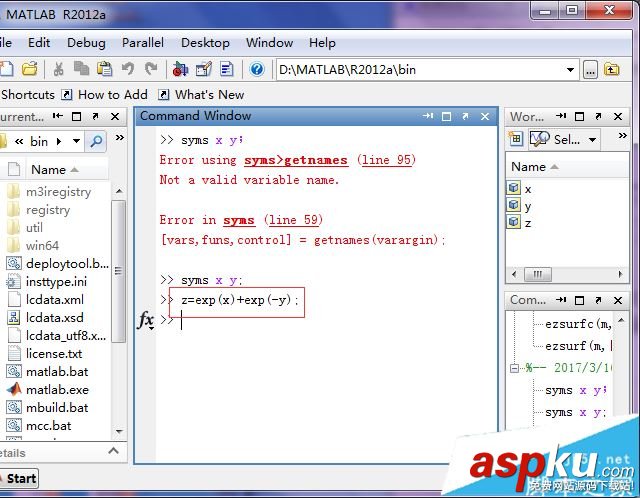
Task: Select the mbuild.bat file
Action: click(x=57, y=407)
